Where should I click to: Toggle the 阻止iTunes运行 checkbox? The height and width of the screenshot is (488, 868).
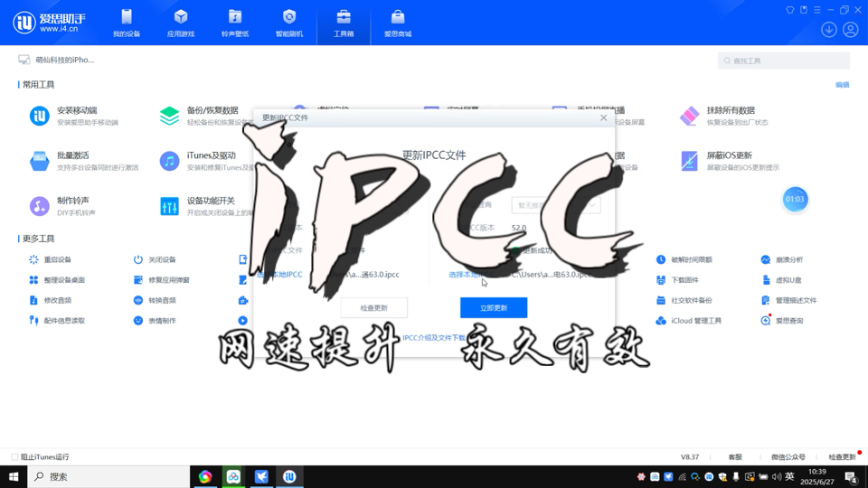[15, 457]
